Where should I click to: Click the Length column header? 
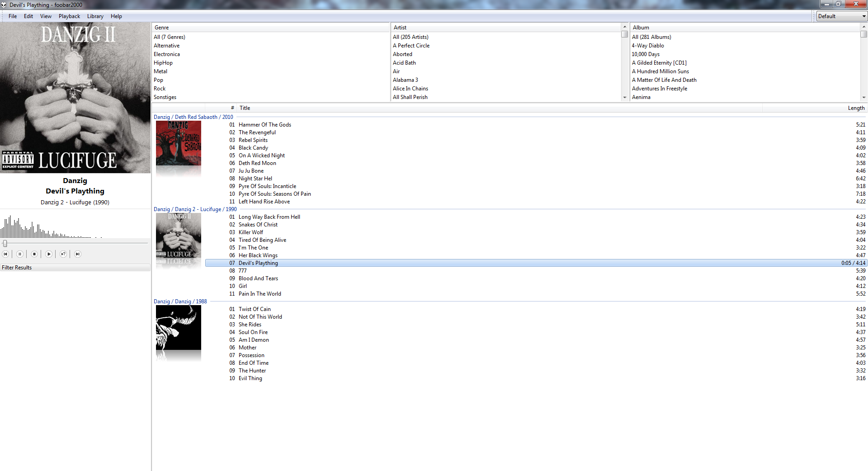815,108
